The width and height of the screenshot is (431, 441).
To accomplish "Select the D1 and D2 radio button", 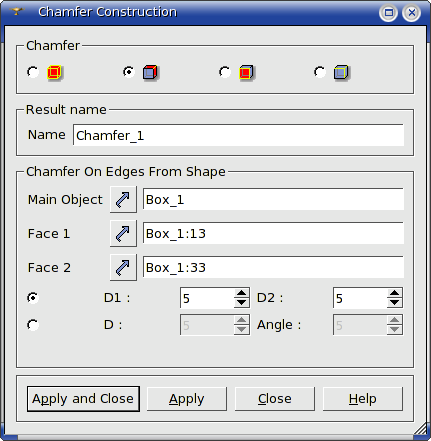I will coord(33,298).
